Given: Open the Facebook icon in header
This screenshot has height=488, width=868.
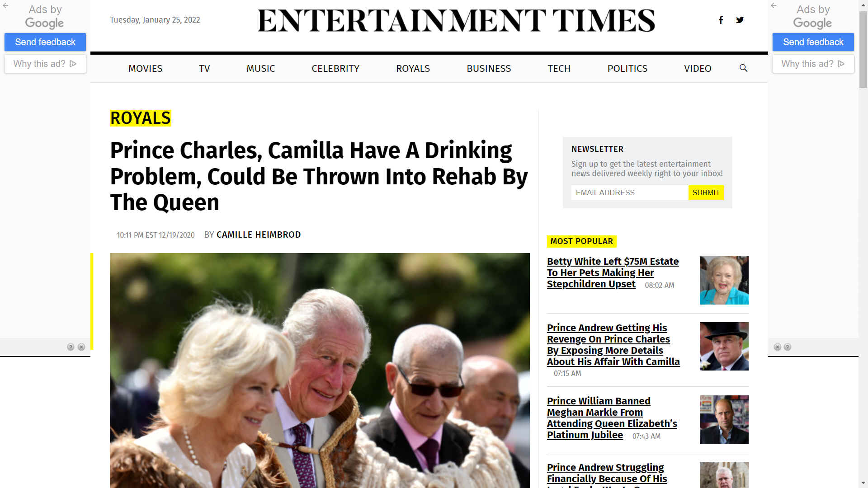Looking at the screenshot, I should coord(721,20).
